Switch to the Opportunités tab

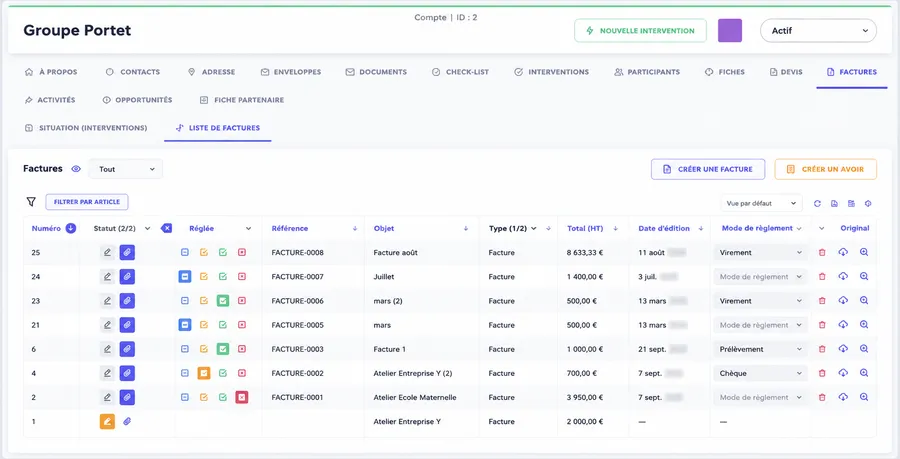click(137, 100)
